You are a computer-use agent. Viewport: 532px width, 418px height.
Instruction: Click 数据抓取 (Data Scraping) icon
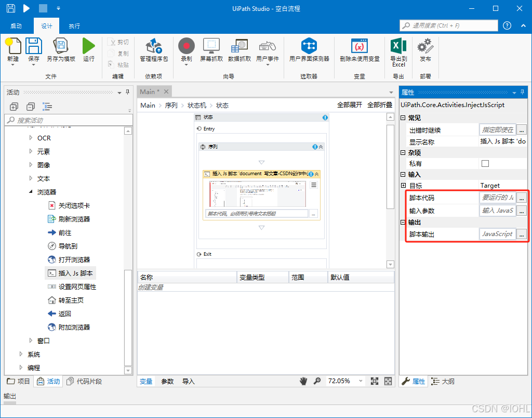click(240, 46)
